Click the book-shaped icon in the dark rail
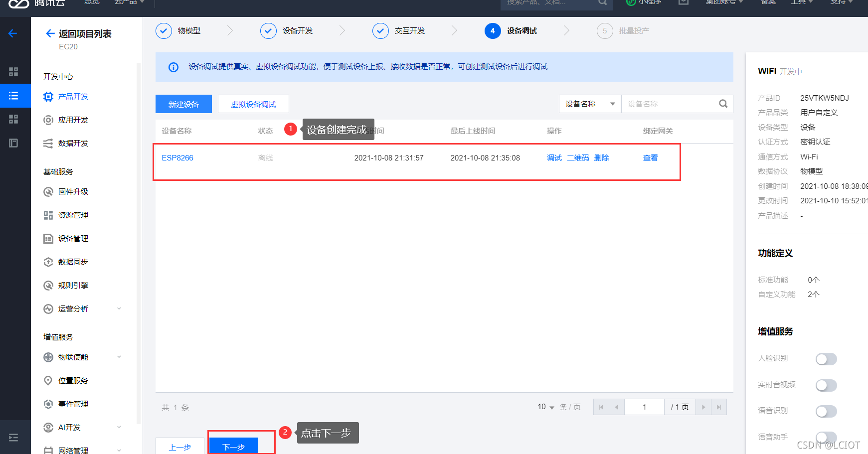This screenshot has height=454, width=868. pyautogui.click(x=13, y=143)
